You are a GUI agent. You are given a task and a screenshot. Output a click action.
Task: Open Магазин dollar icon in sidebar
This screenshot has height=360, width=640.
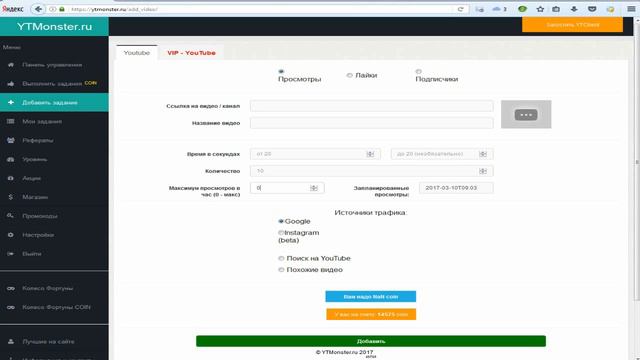(11, 197)
